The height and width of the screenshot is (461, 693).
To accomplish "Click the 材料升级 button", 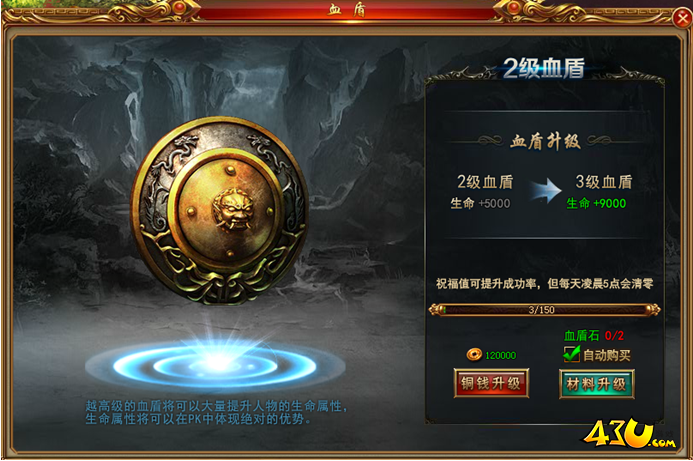I will click(597, 384).
